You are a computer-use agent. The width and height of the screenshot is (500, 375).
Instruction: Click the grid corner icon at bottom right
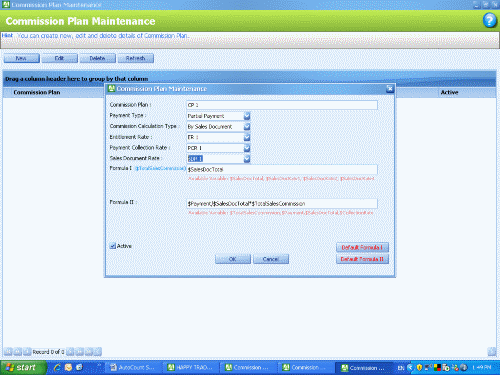[x=491, y=351]
